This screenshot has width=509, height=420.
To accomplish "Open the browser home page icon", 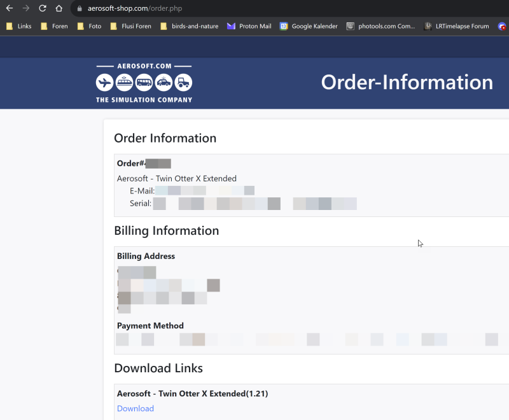I will point(59,8).
